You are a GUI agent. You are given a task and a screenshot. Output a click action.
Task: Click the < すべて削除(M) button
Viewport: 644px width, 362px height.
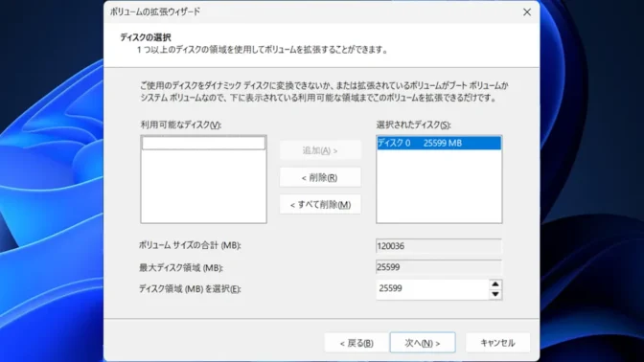coord(320,204)
